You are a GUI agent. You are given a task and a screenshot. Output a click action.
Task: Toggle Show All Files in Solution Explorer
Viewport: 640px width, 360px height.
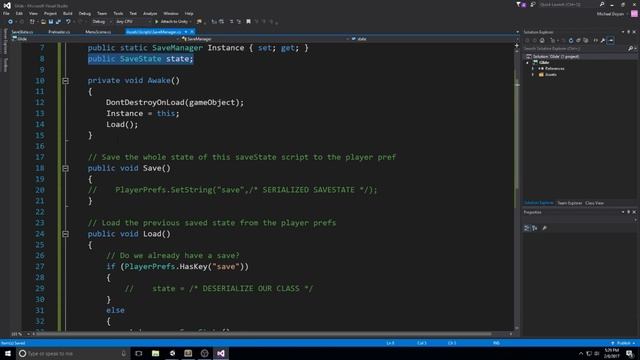click(x=586, y=40)
